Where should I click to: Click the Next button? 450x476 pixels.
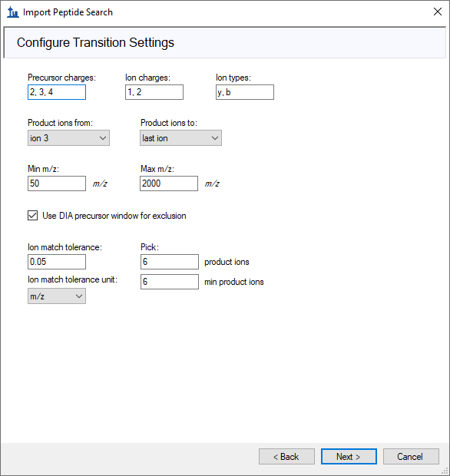pos(349,456)
